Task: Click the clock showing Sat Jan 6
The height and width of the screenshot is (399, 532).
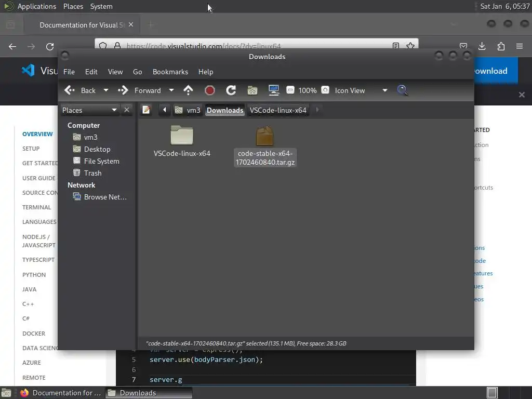Action: (x=505, y=6)
